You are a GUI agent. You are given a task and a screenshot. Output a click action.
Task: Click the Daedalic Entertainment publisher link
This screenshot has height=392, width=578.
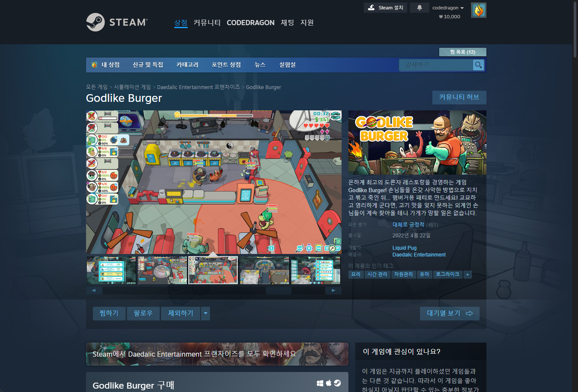[419, 254]
